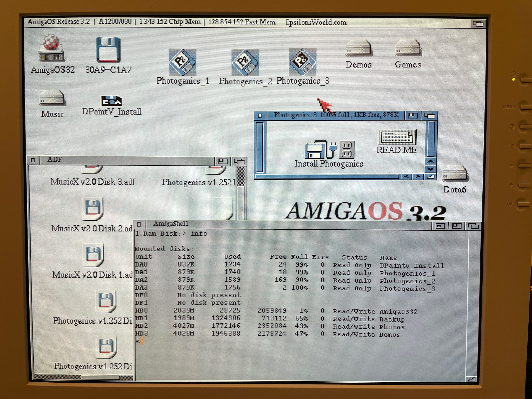Click Photogenics_3 window horizontal scrollbar

coord(328,177)
